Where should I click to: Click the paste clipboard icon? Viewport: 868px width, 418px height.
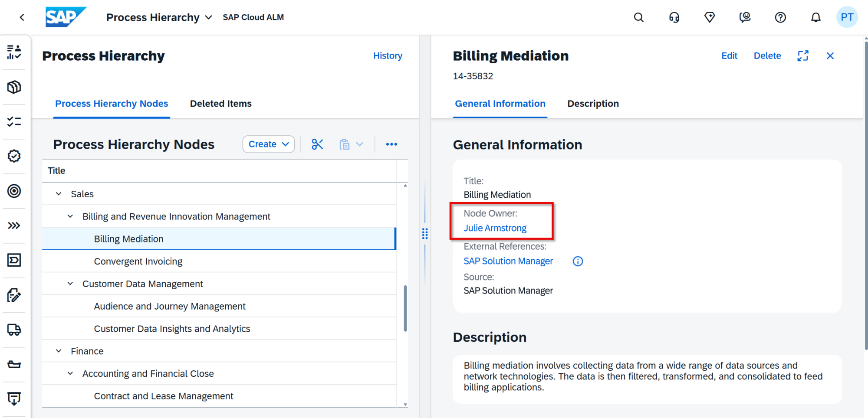[345, 144]
